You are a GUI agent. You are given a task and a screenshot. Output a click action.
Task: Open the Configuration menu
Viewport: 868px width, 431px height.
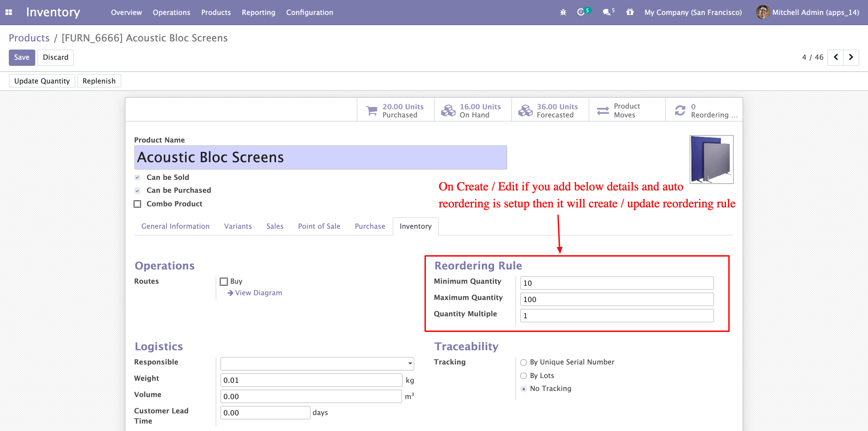[310, 12]
